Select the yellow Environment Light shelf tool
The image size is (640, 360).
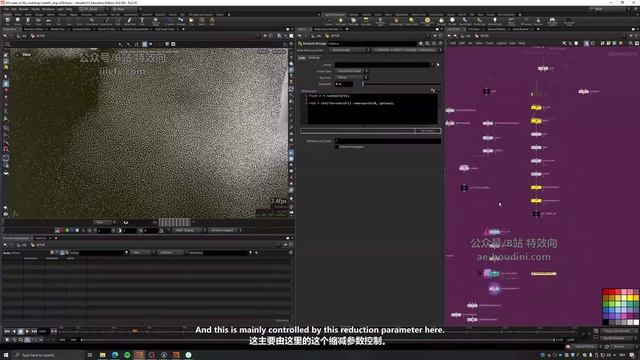(x=427, y=21)
